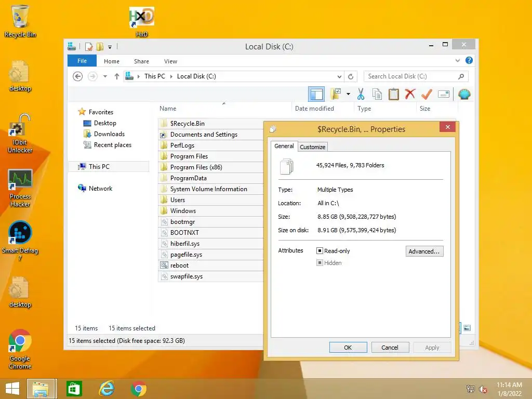532x399 pixels.
Task: Close the Properties dialog
Action: [x=447, y=127]
